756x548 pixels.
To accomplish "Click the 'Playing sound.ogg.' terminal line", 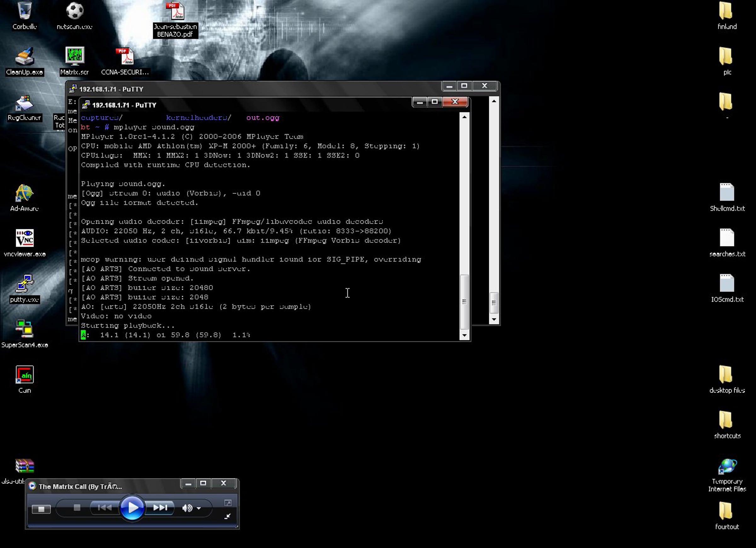I will [x=123, y=184].
